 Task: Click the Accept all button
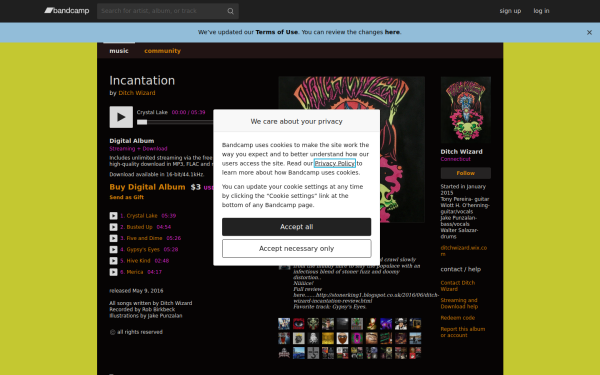297,227
